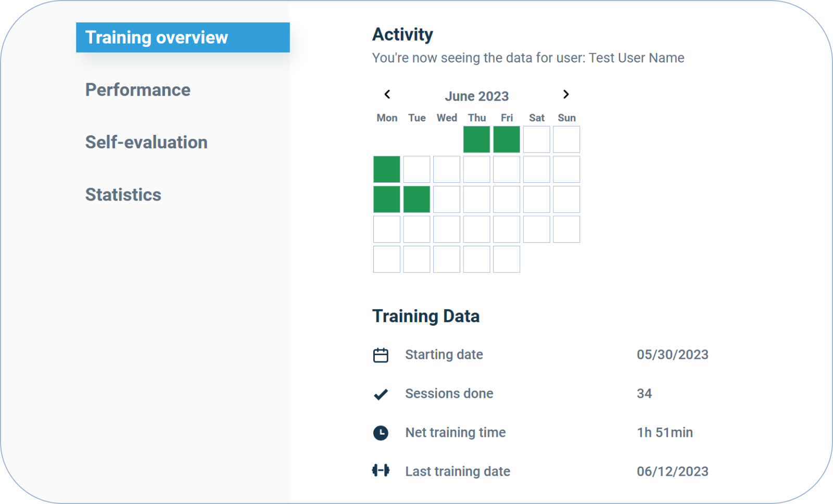The image size is (833, 504).
Task: Select the green Thursday cell in first week
Action: 476,140
